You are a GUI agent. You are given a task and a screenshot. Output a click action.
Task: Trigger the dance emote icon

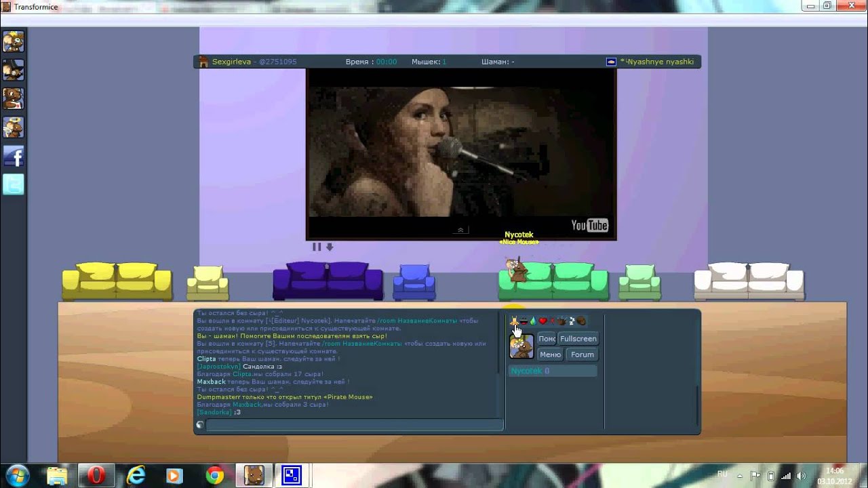pyautogui.click(x=514, y=321)
